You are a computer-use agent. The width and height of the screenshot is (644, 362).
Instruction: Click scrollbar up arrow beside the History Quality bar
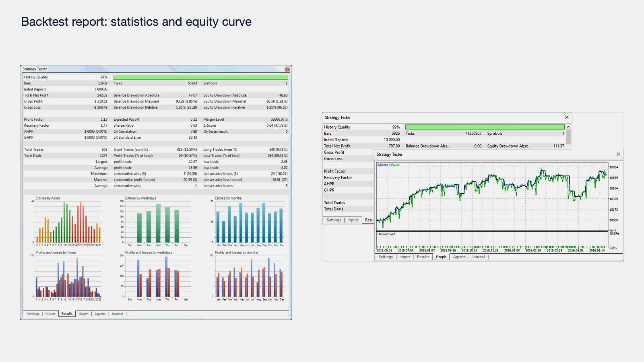[568, 127]
